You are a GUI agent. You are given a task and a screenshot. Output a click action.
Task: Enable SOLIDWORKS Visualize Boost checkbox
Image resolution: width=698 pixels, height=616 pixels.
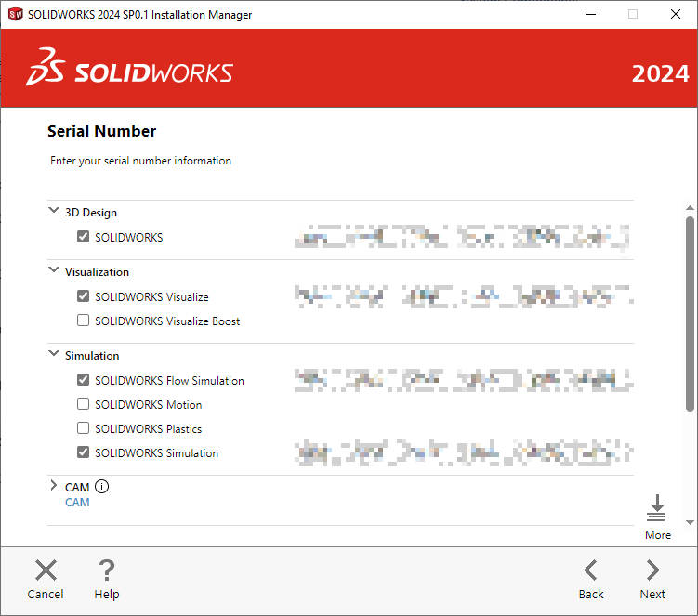(84, 321)
